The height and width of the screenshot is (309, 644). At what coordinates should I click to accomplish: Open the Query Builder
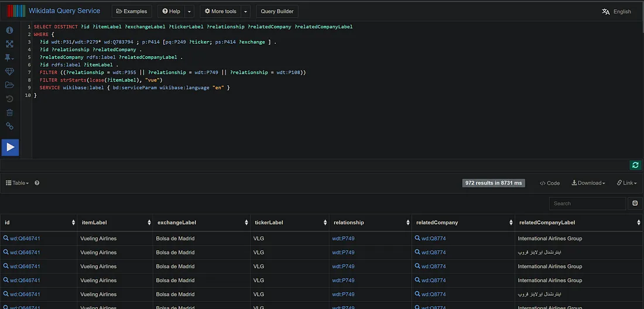tap(278, 12)
